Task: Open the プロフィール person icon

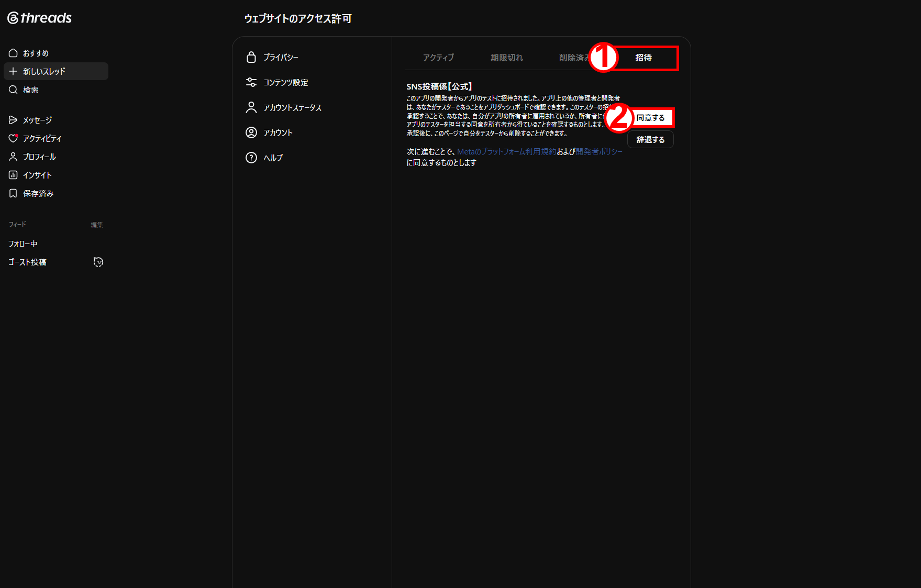Action: (13, 157)
